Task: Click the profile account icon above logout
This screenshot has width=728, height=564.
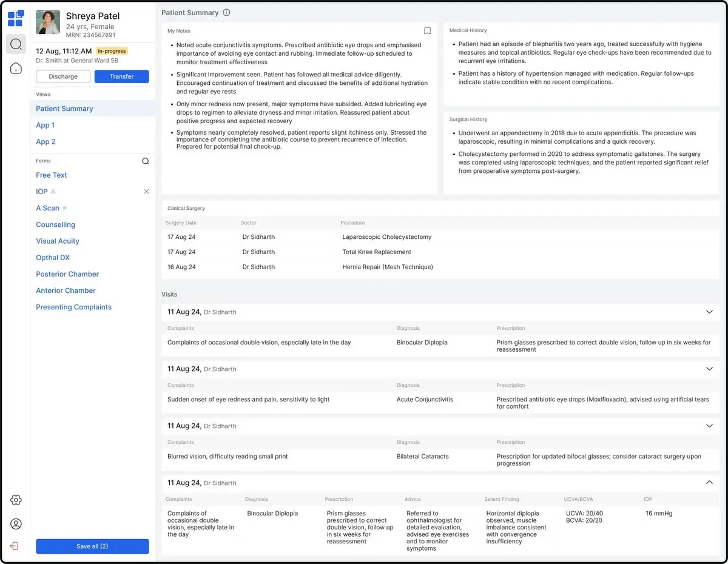Action: click(x=16, y=523)
